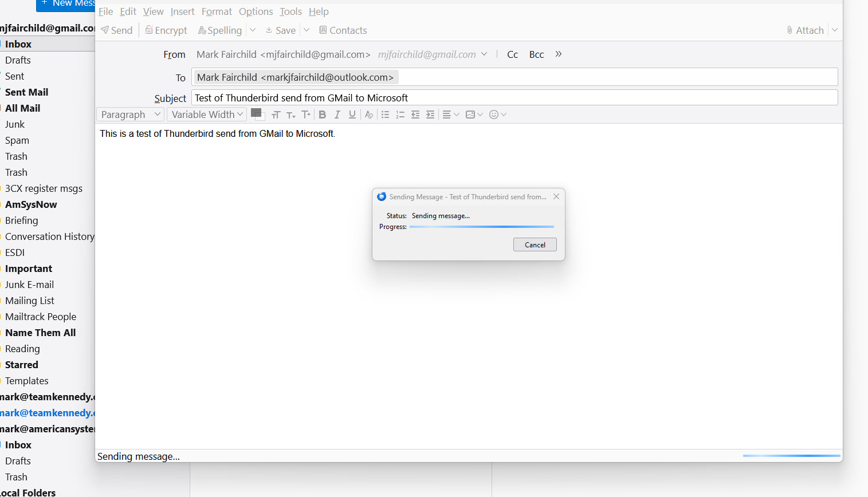The height and width of the screenshot is (497, 868).
Task: Choose text color swatch
Action: pyautogui.click(x=257, y=114)
